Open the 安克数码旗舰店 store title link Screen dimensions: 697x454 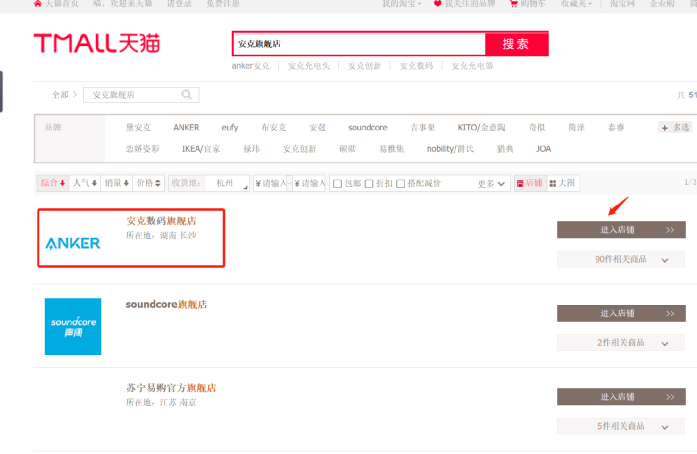point(161,221)
